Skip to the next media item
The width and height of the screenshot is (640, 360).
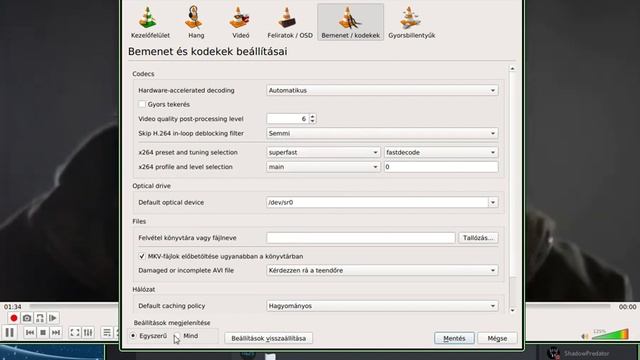56,333
